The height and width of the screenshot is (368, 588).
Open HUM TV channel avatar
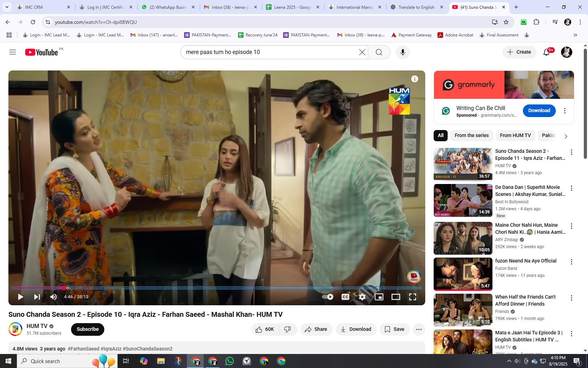[x=15, y=329]
